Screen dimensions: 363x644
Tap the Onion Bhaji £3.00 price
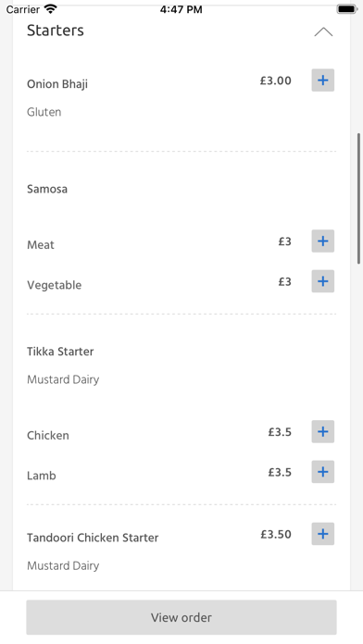coord(275,80)
